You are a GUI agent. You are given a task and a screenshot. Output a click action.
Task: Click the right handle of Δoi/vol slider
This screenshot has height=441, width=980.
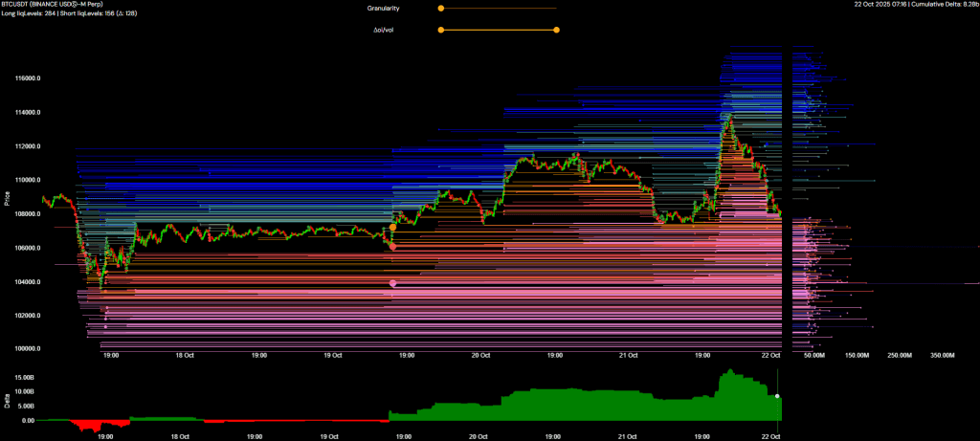pos(556,30)
